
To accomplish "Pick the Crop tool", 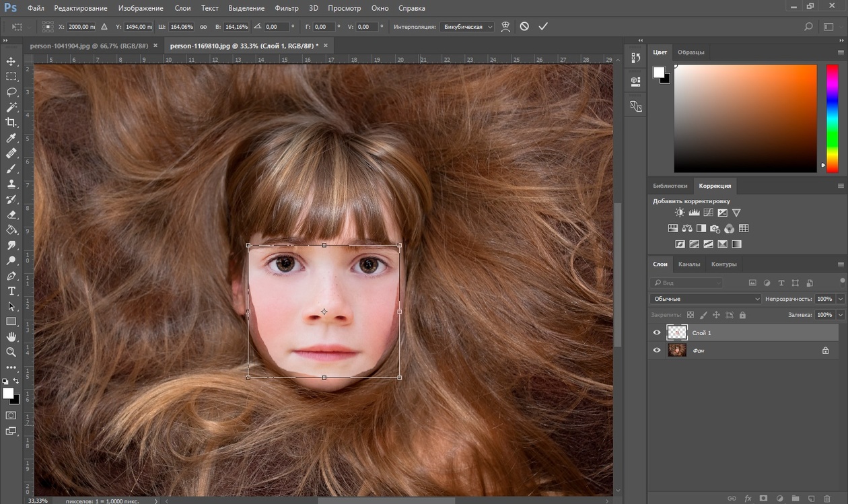I will (11, 122).
